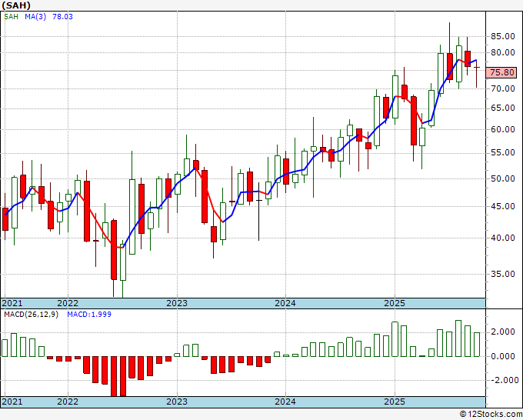Click 2024 on the MACD panel timeline
Viewport: 523px width, 420px height.
point(285,402)
